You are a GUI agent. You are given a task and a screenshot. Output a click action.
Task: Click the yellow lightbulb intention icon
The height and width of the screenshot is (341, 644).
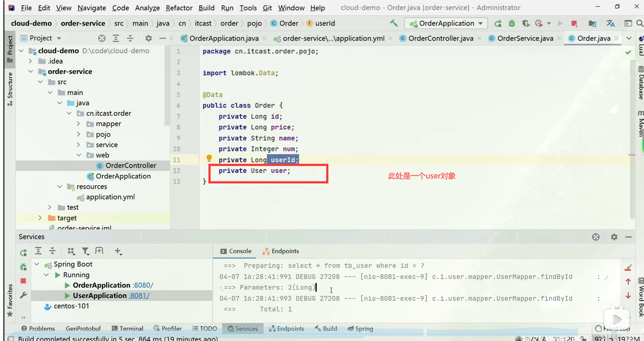tap(209, 159)
